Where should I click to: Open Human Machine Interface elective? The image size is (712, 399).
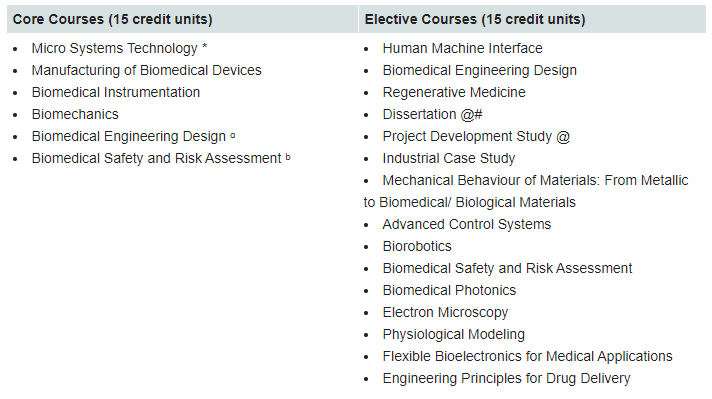click(x=462, y=48)
